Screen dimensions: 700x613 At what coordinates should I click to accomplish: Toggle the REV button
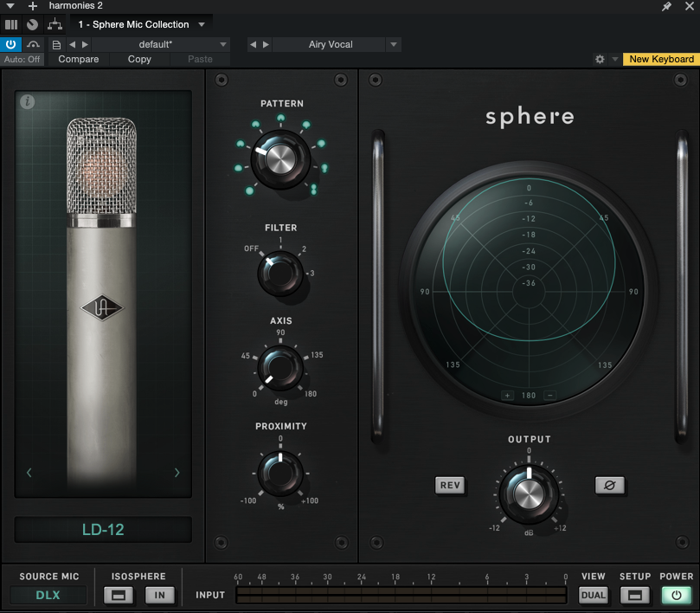(x=450, y=485)
